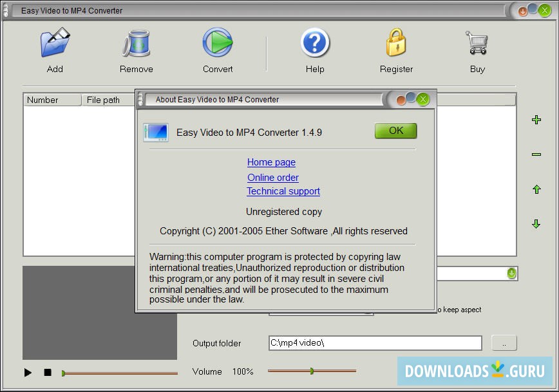Click the Register label in toolbar
559x392 pixels.
(396, 69)
